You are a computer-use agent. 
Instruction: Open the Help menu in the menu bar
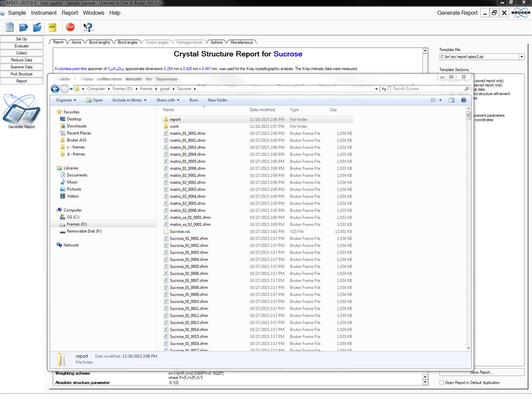pyautogui.click(x=115, y=13)
